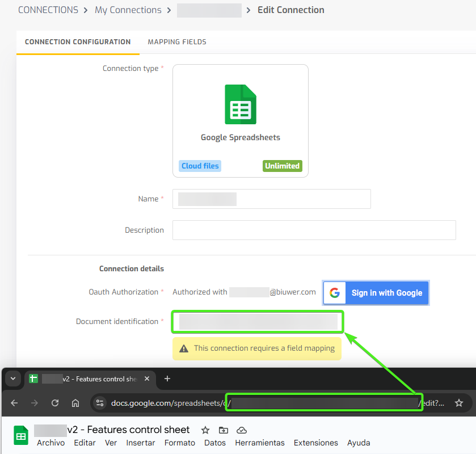
Task: Focus the Document identification field
Action: (258, 322)
